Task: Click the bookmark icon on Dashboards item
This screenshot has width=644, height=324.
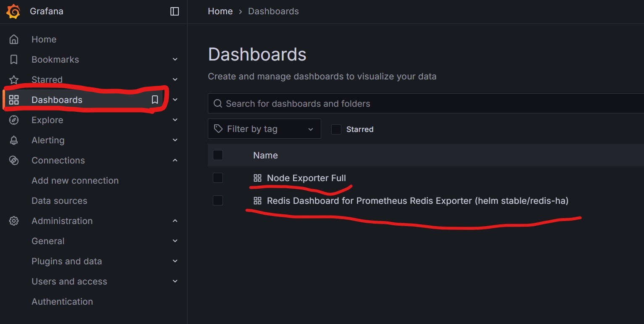Action: coord(155,100)
